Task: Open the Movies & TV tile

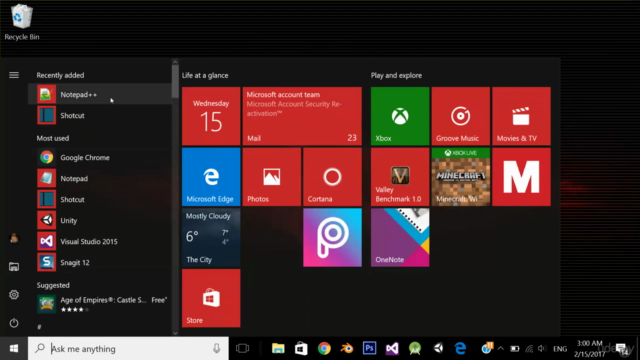Action: point(521,116)
